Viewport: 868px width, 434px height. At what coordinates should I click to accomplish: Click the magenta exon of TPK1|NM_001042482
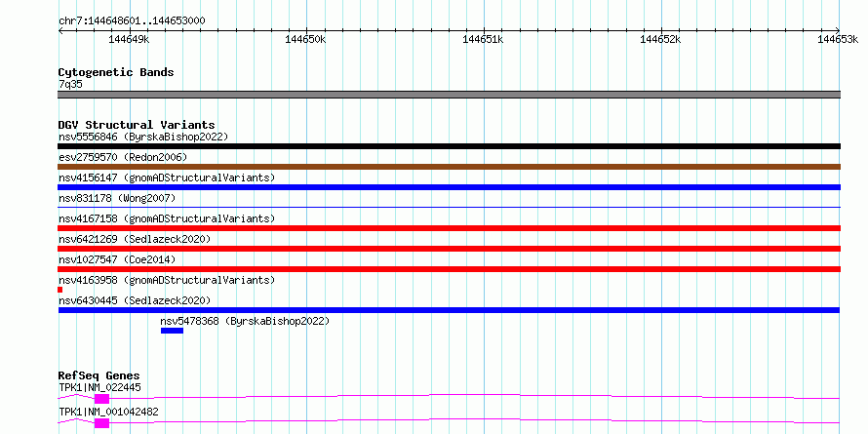point(101,423)
